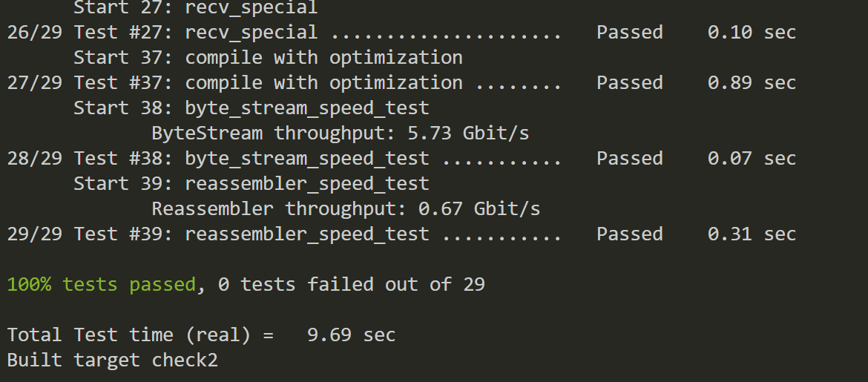Image resolution: width=868 pixels, height=382 pixels.
Task: Click the "Start 27: recv_special" line
Action: [195, 8]
